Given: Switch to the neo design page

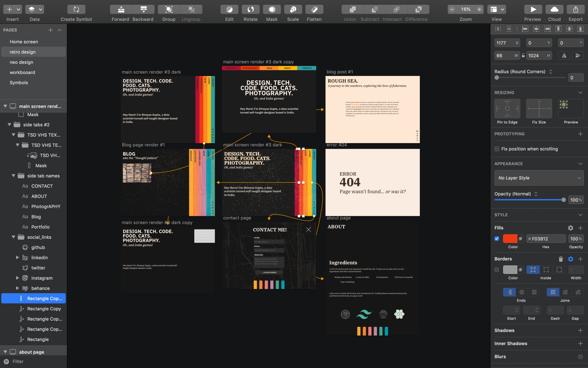Looking at the screenshot, I should point(22,62).
